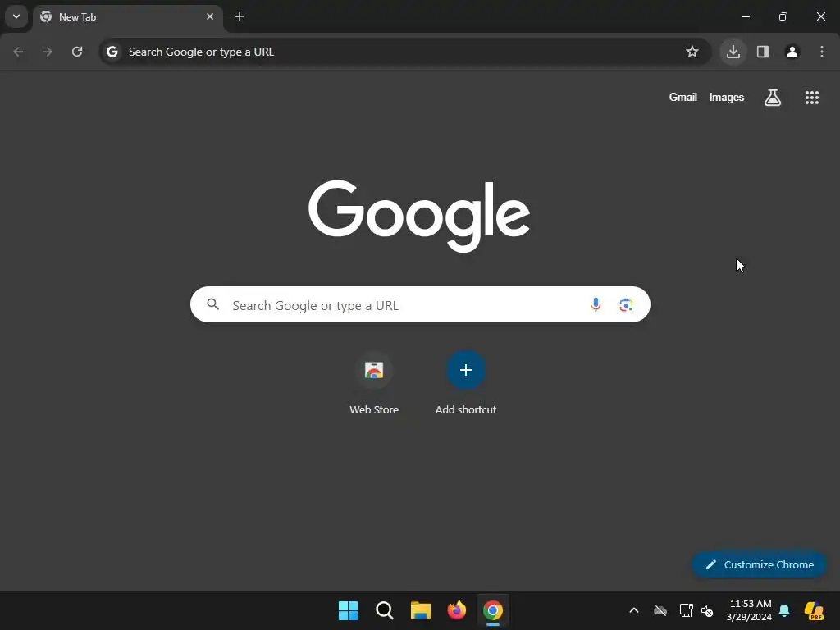The height and width of the screenshot is (630, 840).
Task: Open Search Labs flask icon
Action: coord(773,98)
